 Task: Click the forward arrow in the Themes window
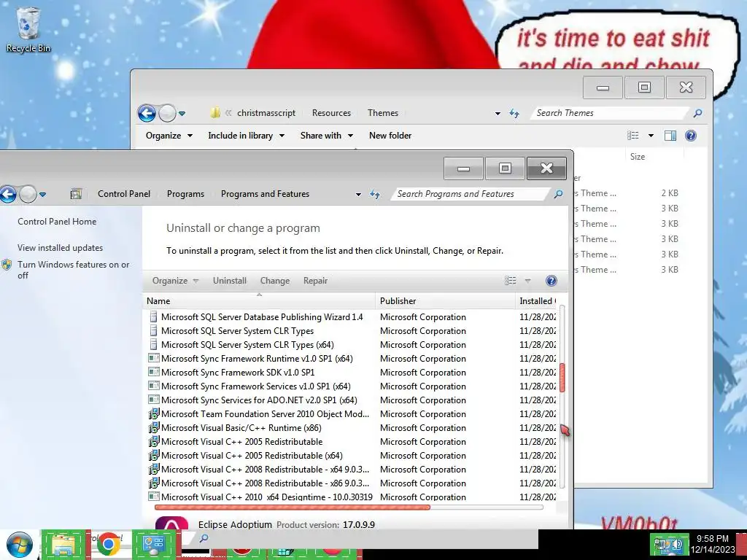tap(167, 113)
